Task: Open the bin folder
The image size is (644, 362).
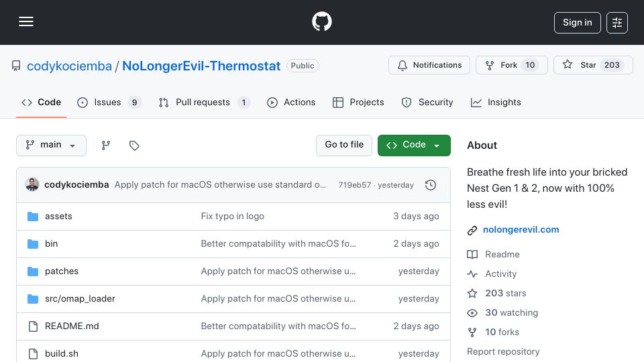Action: click(x=52, y=244)
